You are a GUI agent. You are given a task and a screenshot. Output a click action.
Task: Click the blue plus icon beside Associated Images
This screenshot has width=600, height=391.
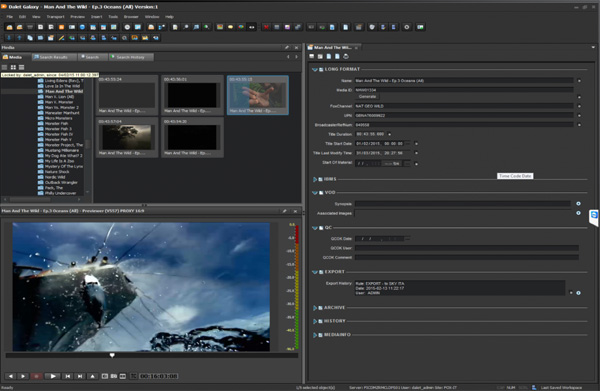(x=578, y=213)
